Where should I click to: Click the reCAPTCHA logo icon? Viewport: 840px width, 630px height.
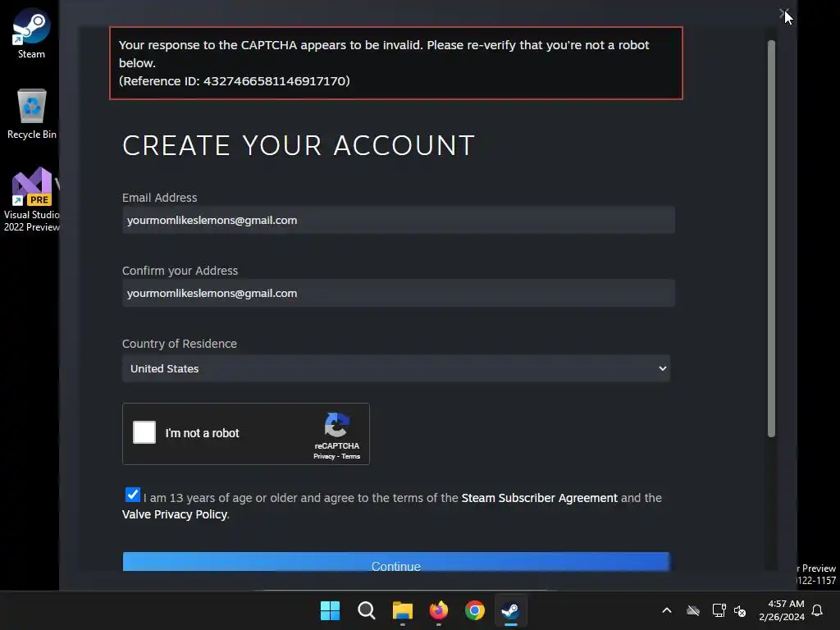pyautogui.click(x=337, y=426)
